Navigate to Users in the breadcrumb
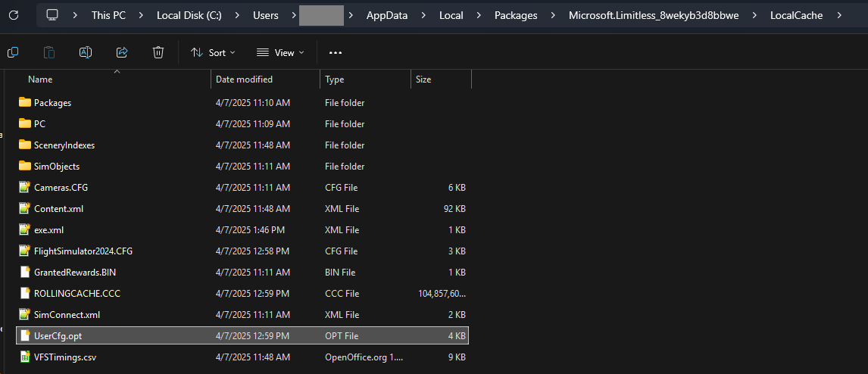The width and height of the screenshot is (868, 374). pos(266,15)
